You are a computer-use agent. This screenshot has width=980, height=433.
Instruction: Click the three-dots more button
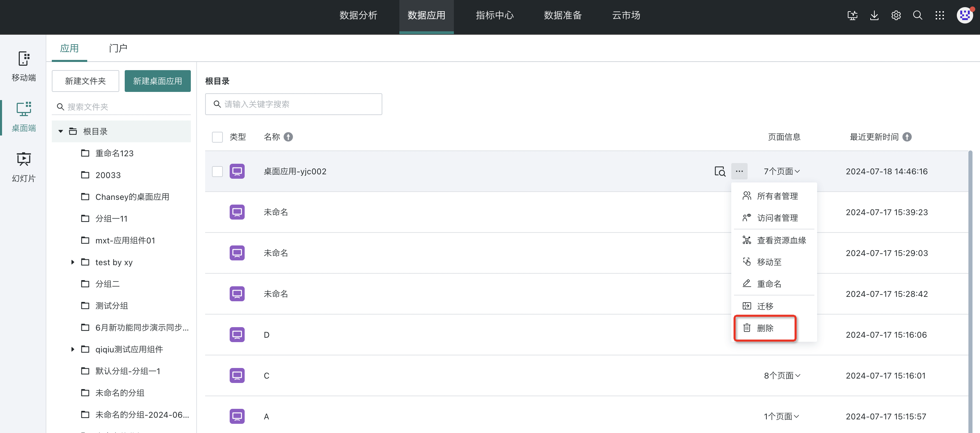(739, 172)
